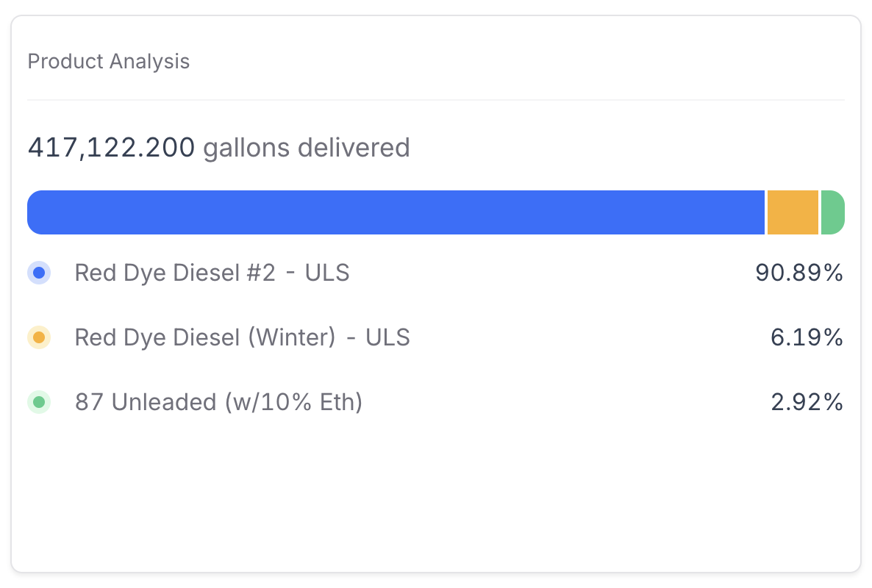The width and height of the screenshot is (872, 588).
Task: Select the blue segment of the stacked bar
Action: [x=396, y=213]
